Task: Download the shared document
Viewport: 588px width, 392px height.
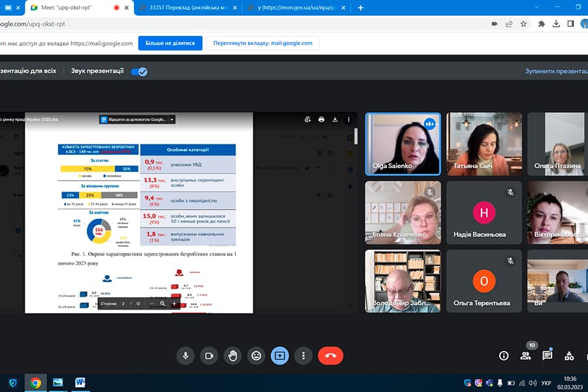Action: 335,120
